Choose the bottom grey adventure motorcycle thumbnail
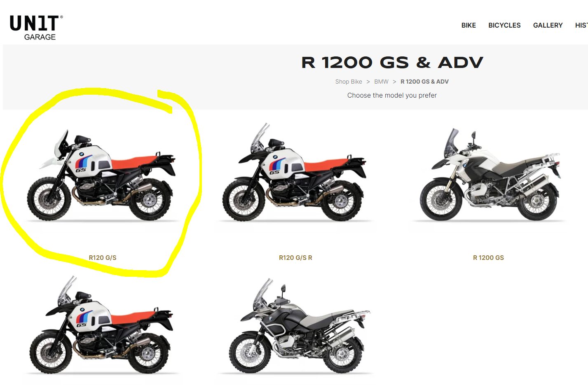The width and height of the screenshot is (588, 390). point(298,326)
